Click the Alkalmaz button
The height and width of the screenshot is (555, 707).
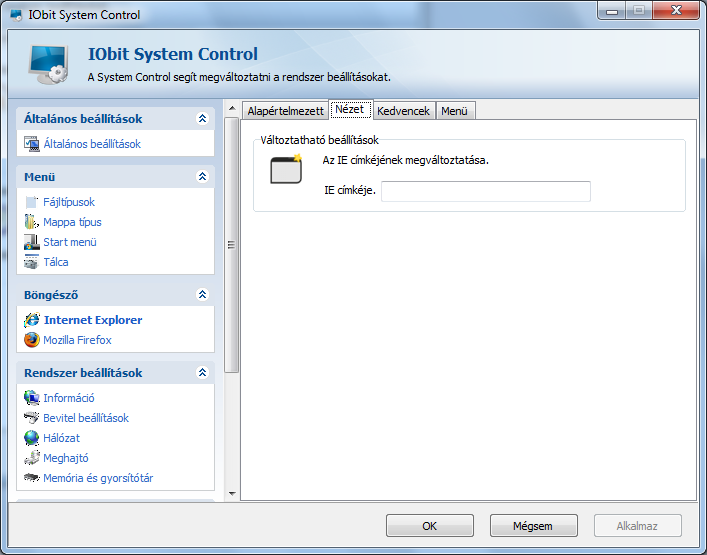(638, 526)
